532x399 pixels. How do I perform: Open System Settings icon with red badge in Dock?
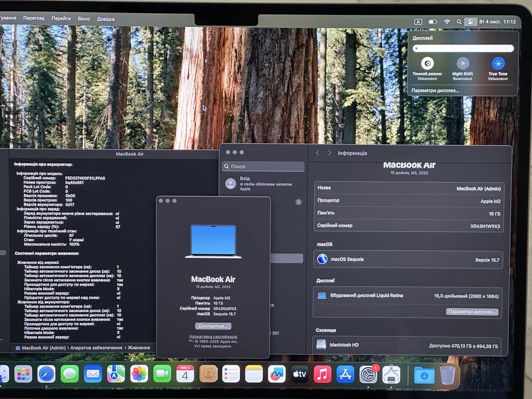[368, 374]
